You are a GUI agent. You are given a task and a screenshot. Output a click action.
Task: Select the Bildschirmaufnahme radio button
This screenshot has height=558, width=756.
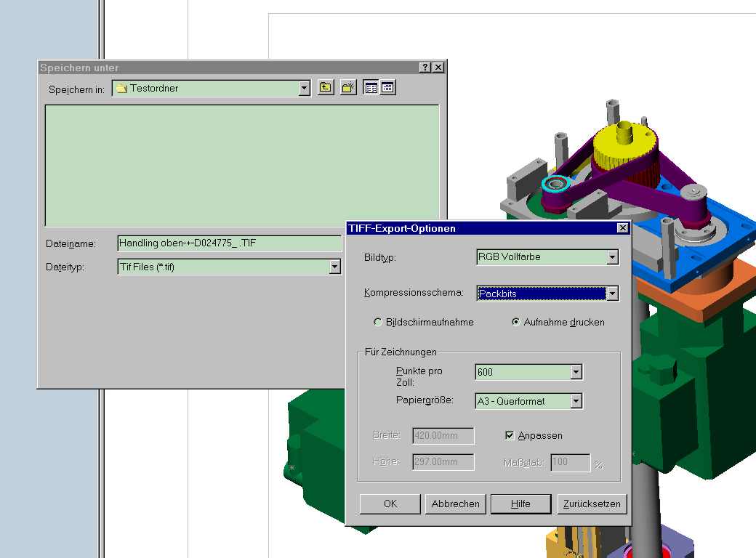point(378,322)
